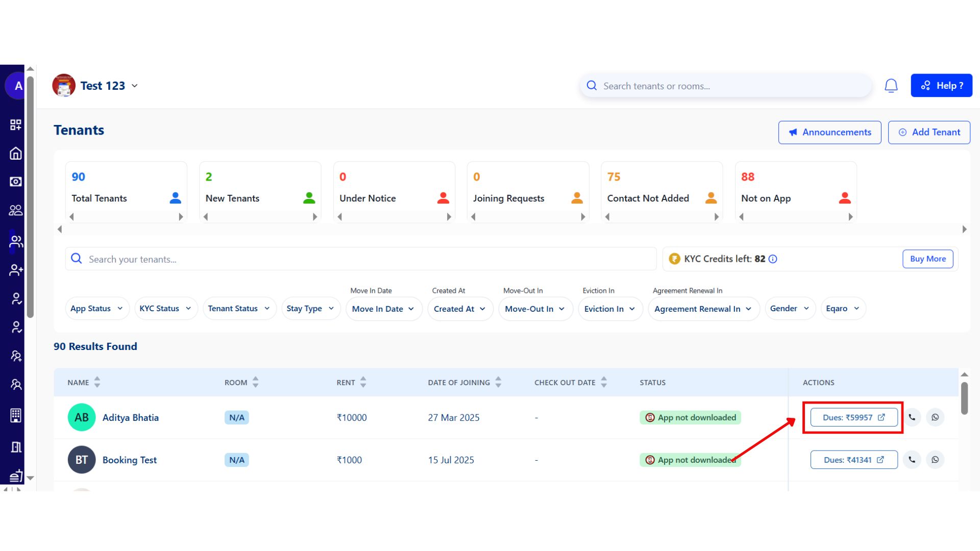Expand the App Status filter dropdown

pos(97,309)
